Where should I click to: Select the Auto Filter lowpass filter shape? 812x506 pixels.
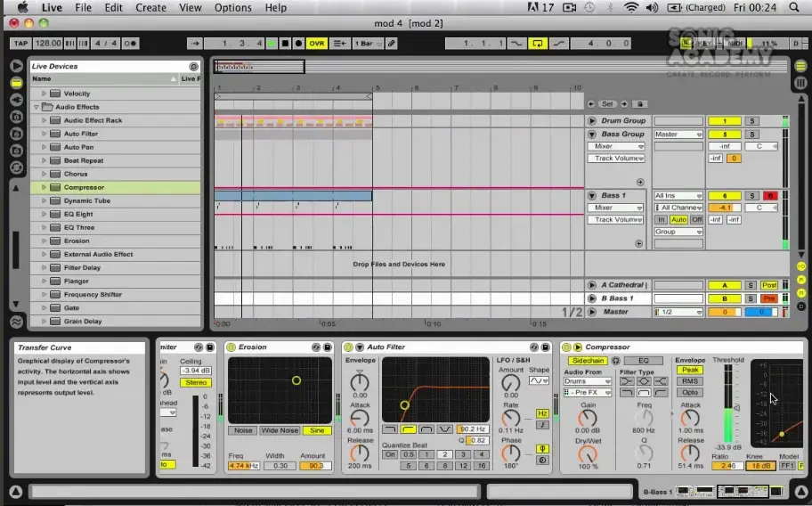(390, 428)
